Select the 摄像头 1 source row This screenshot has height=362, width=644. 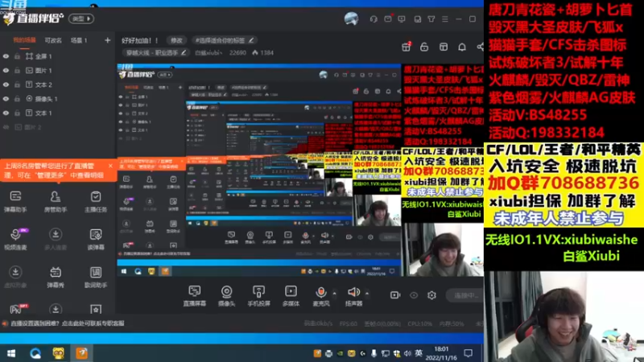pyautogui.click(x=57, y=99)
